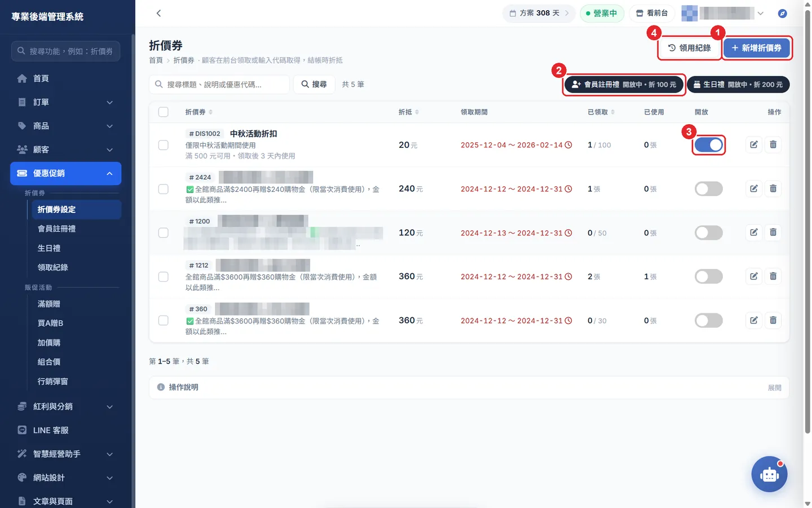Focus the coupon search input field
812x508 pixels.
click(x=219, y=84)
